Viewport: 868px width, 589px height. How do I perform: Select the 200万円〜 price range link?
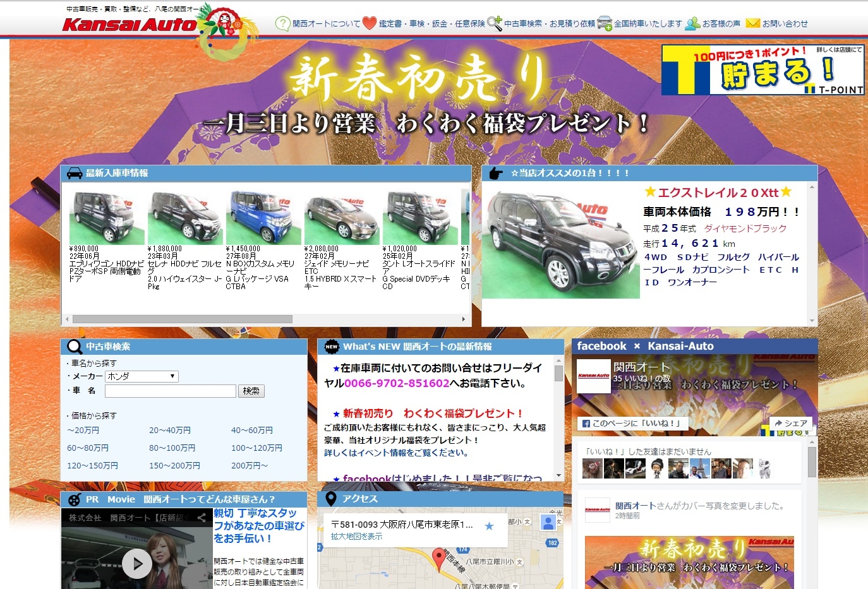coord(250,466)
